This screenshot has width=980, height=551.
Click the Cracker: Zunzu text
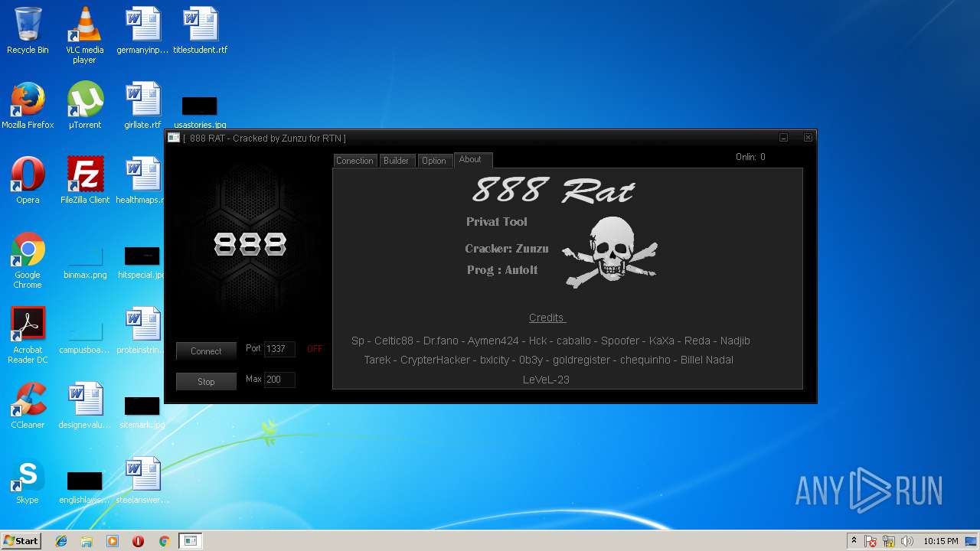pos(507,249)
